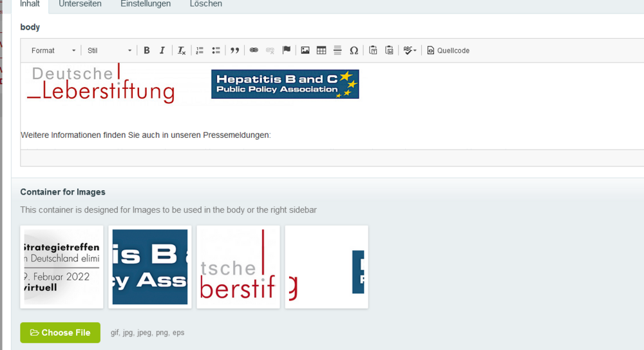This screenshot has height=350, width=644.
Task: Toggle bold formatting in the editor
Action: 147,50
